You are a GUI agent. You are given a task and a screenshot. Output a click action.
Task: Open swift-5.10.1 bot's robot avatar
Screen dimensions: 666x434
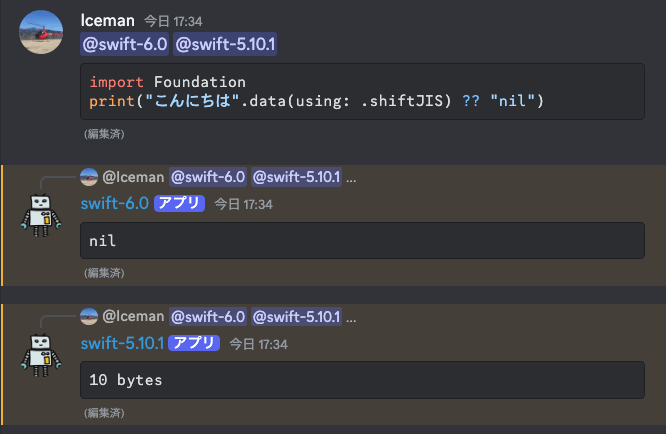click(x=41, y=355)
